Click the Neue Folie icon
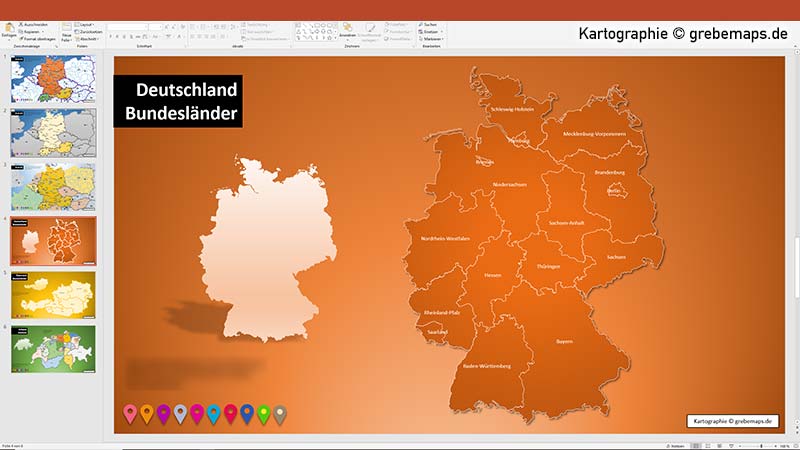 click(x=66, y=32)
